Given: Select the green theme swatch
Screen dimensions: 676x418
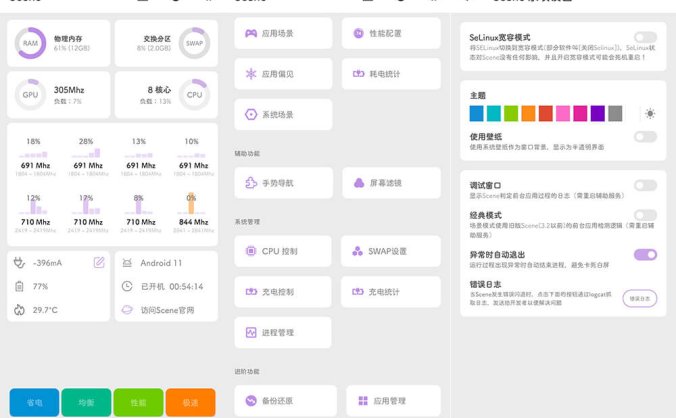Looking at the screenshot, I should [x=511, y=113].
